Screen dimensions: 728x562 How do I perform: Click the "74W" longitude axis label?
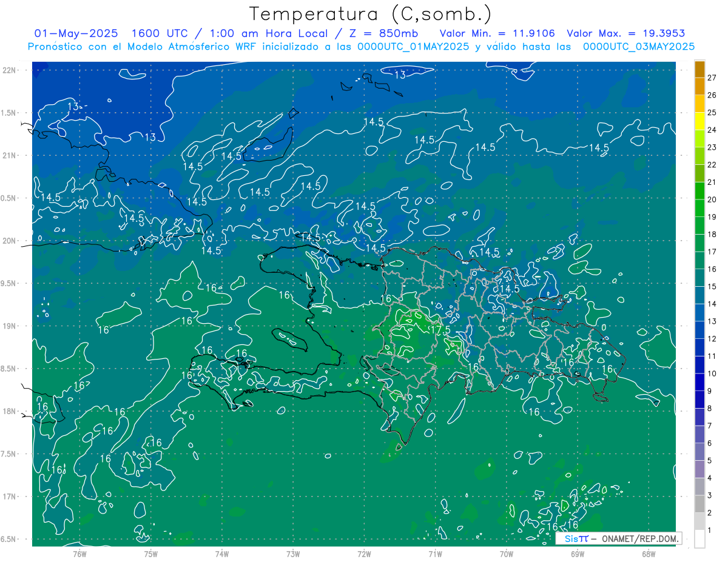point(222,554)
